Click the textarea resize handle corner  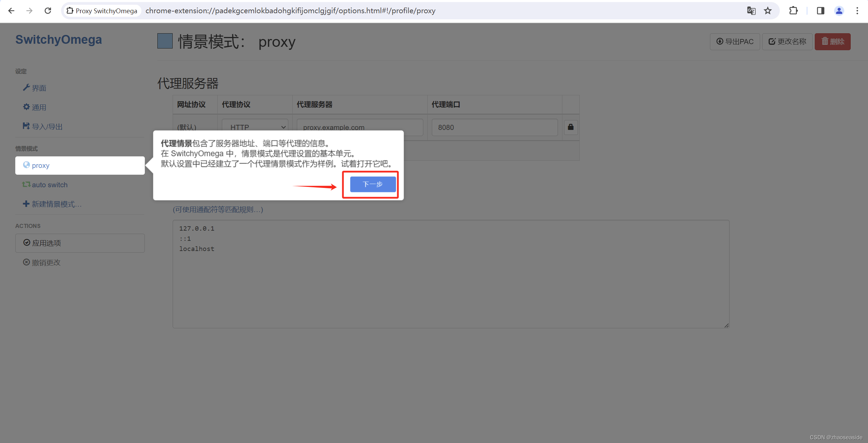coord(726,325)
